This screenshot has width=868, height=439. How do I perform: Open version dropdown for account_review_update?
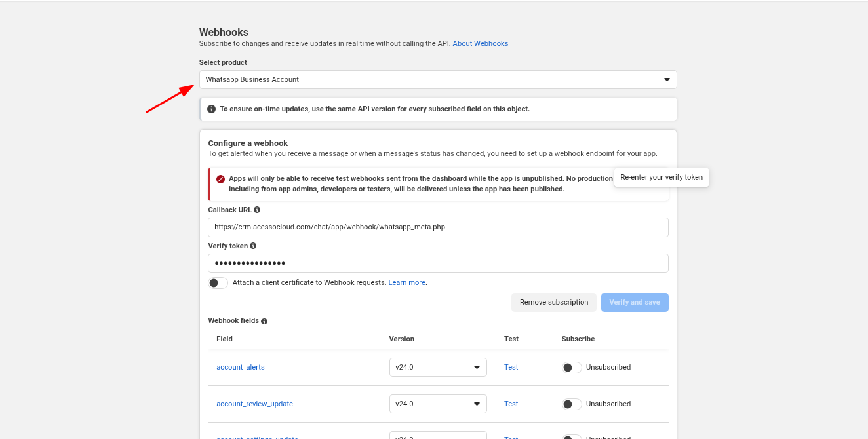click(x=437, y=404)
